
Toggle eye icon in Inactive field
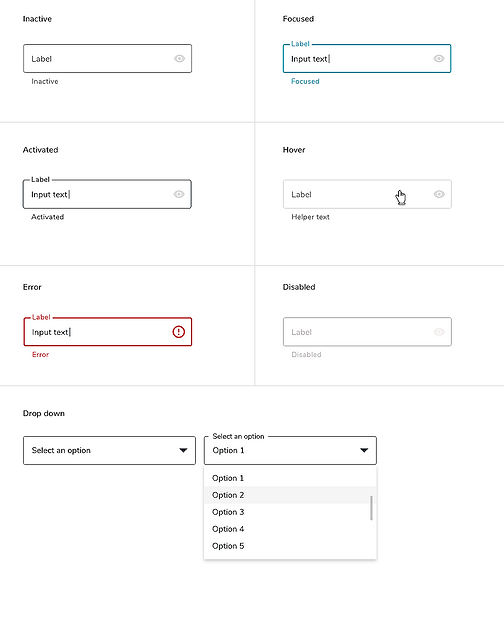[179, 59]
